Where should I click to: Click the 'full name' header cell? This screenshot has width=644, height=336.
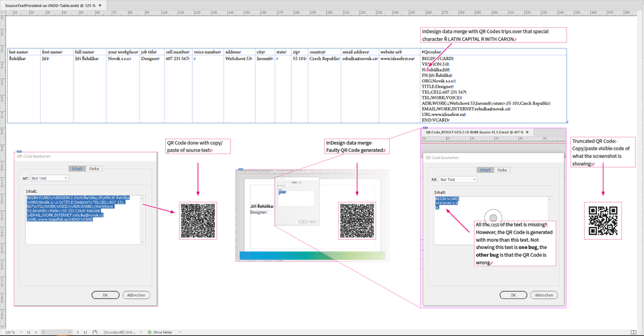(90, 52)
